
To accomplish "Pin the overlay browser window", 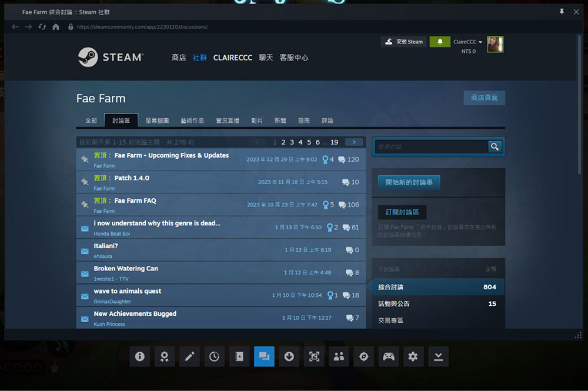I will tap(562, 12).
